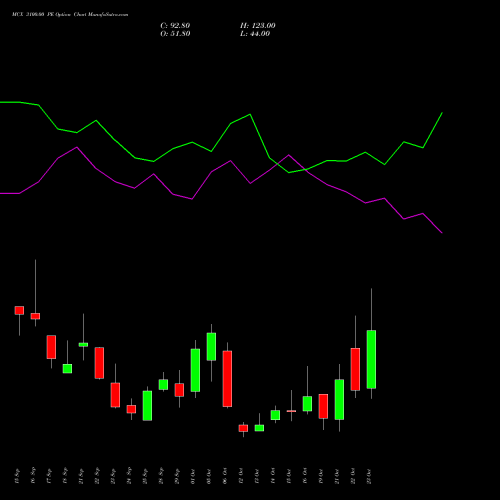Screen dimensions: 500x500
Task: Click the '14 Oct' date axis label
Action: tap(274, 476)
